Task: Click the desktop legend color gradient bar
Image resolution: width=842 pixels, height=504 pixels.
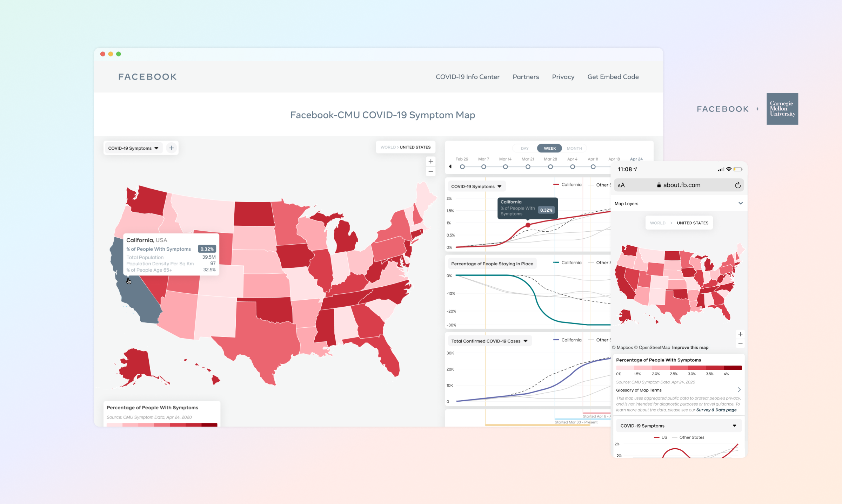Action: click(162, 425)
